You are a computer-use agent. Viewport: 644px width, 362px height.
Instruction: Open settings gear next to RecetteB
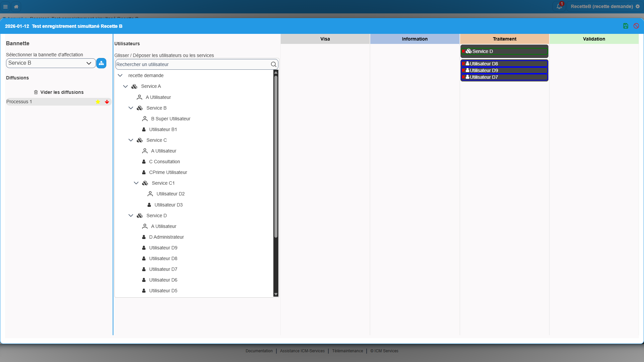coord(638,6)
